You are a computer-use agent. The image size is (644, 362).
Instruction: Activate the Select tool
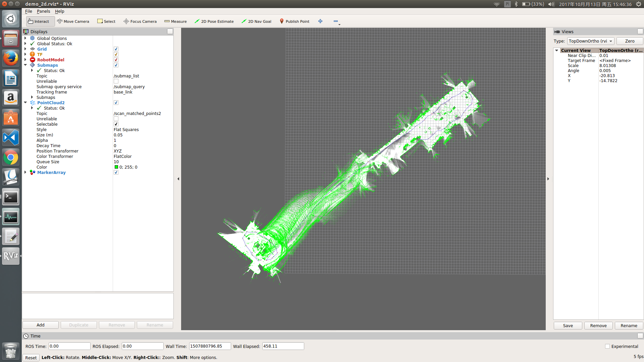click(x=106, y=21)
